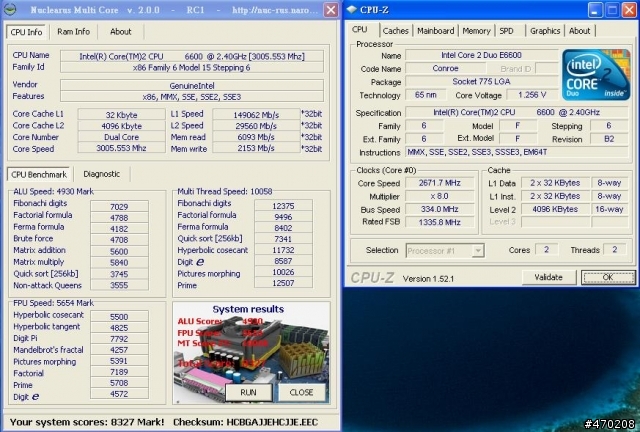
Task: Switch to the Diagnostic tab
Action: (102, 174)
